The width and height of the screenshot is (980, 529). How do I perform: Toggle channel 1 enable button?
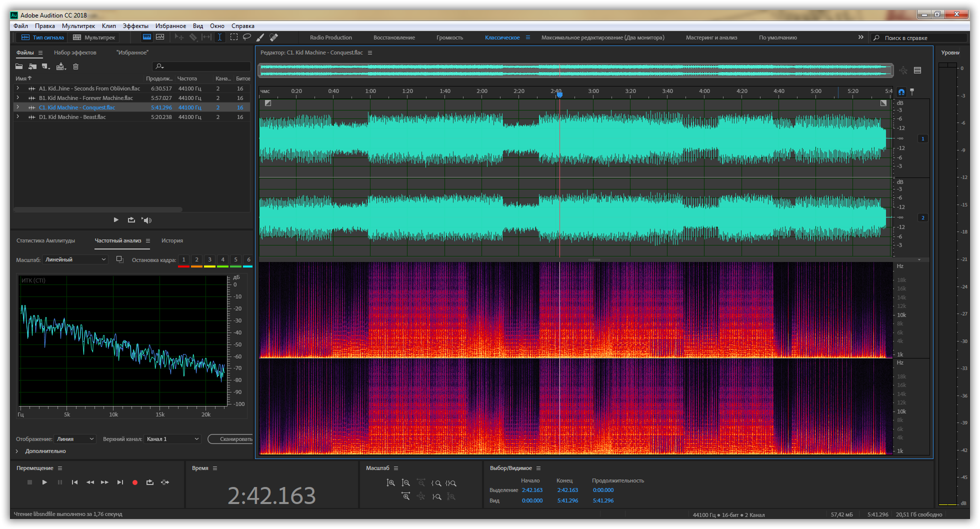click(x=923, y=138)
